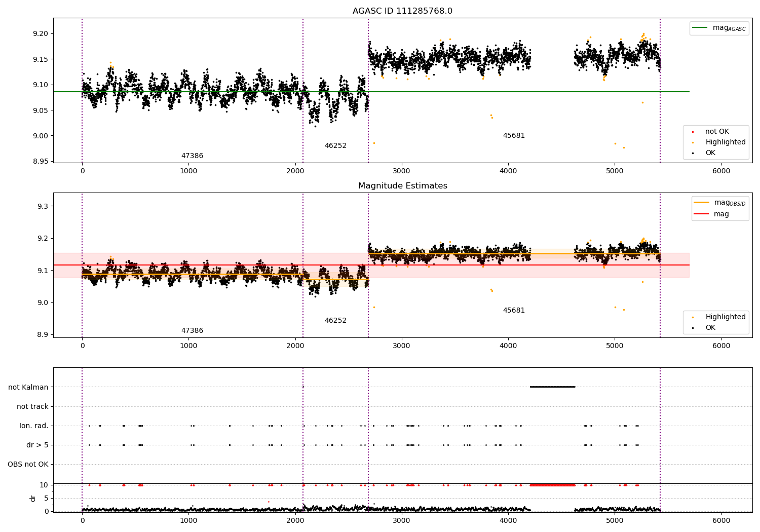This screenshot has height=532, width=760.
Task: Click 'Highlighted' in the middle plot legend
Action: click(x=719, y=317)
